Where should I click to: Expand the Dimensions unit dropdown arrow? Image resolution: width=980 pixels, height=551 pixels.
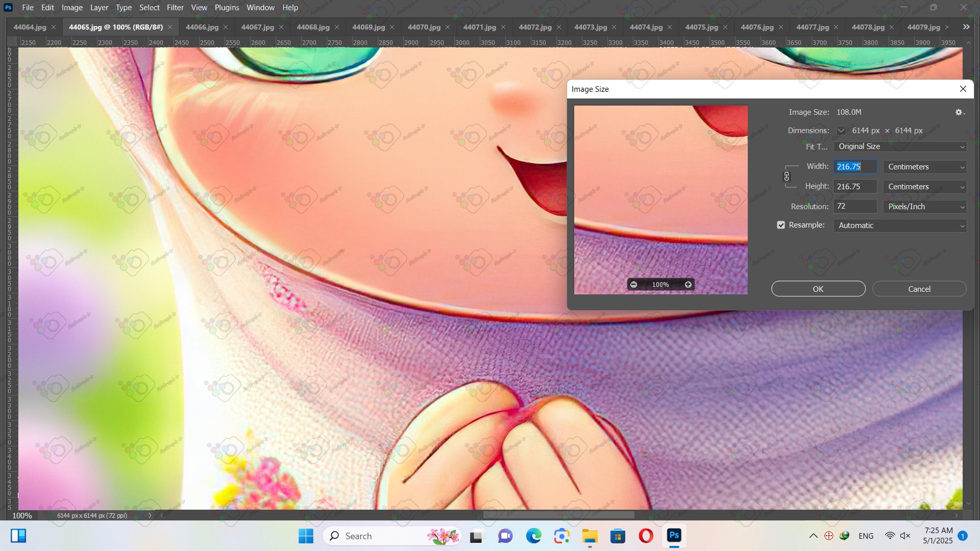(x=841, y=131)
